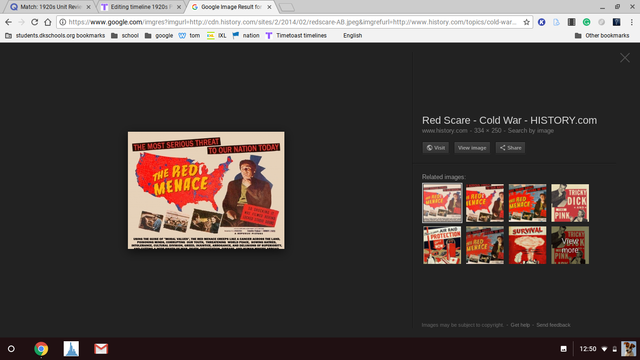Image resolution: width=640 pixels, height=360 pixels.
Task: Click Search by image link
Action: (x=531, y=131)
